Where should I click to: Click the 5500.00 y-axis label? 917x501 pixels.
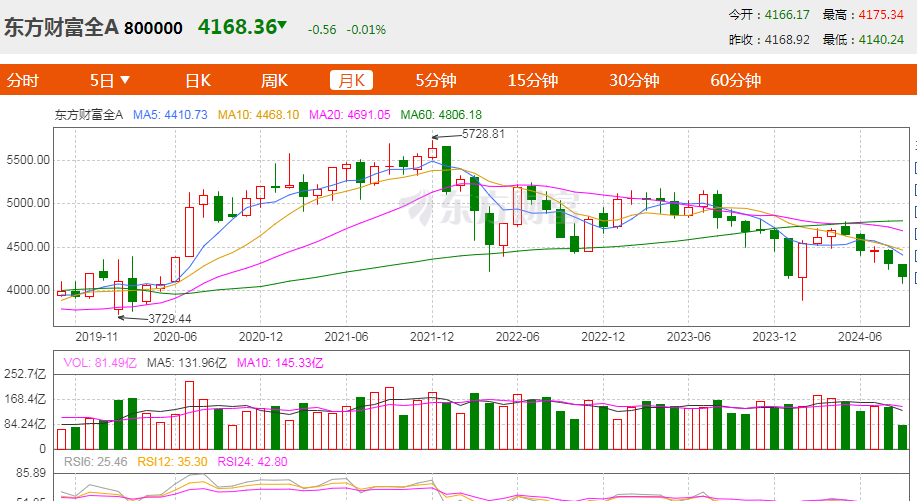[28, 160]
